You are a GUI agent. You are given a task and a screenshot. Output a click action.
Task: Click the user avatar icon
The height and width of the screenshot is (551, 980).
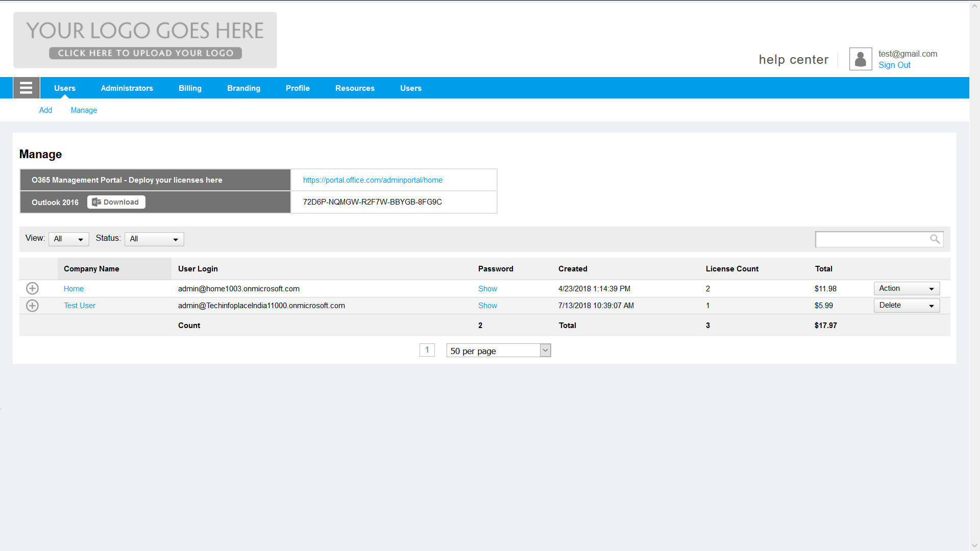click(x=860, y=59)
